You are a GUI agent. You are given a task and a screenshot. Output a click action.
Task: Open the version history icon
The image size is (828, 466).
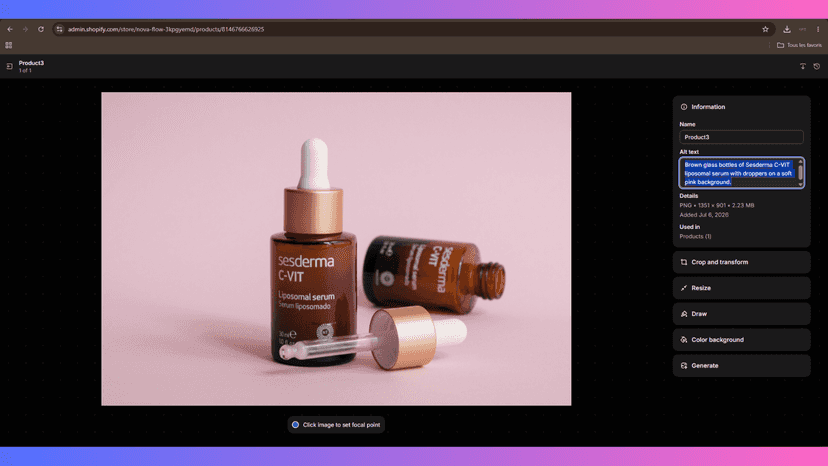(x=817, y=67)
